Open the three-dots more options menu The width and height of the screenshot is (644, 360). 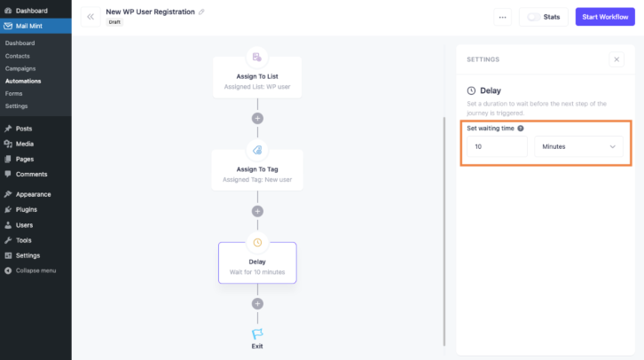tap(502, 17)
